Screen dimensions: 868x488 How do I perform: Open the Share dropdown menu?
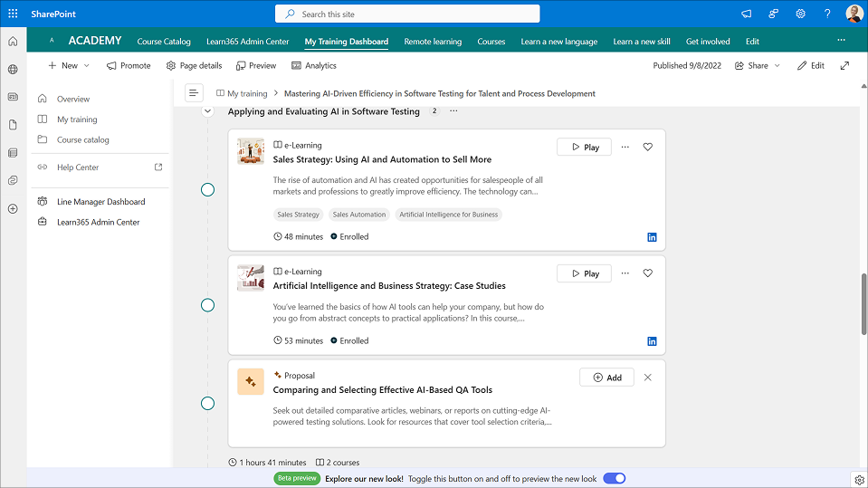click(x=758, y=65)
